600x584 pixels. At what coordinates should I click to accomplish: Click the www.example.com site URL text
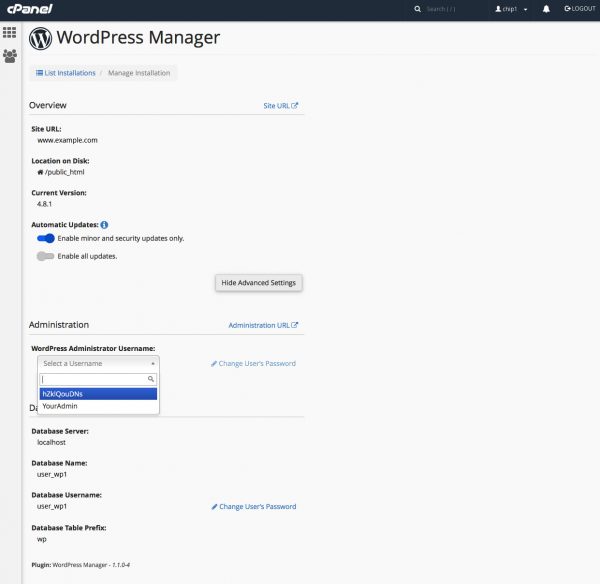[x=67, y=140]
